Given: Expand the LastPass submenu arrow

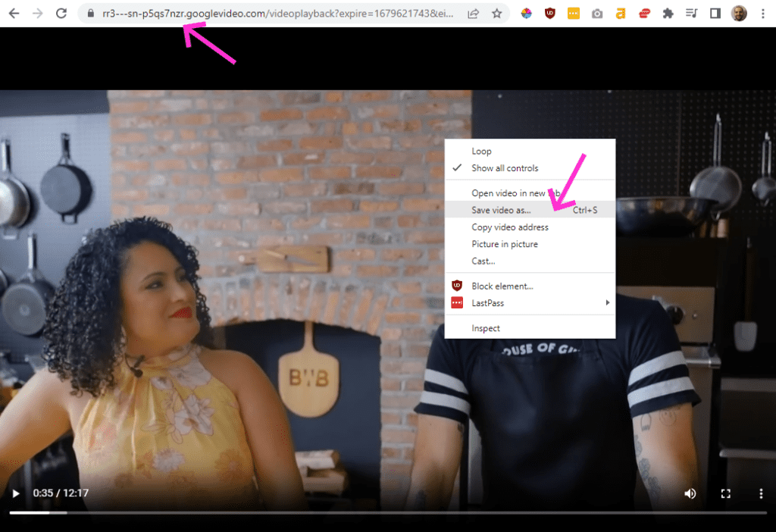Looking at the screenshot, I should point(607,303).
